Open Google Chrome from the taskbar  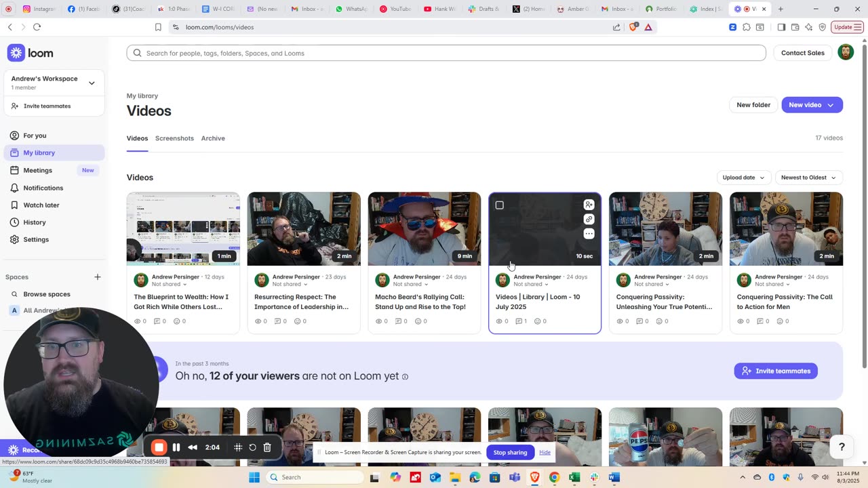(554, 477)
